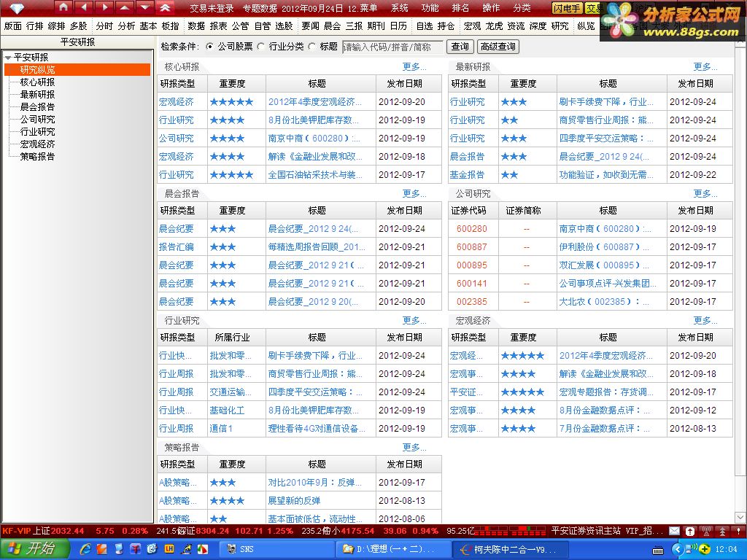The height and width of the screenshot is (560, 747).
Task: Open the 系统 menu
Action: tap(399, 8)
